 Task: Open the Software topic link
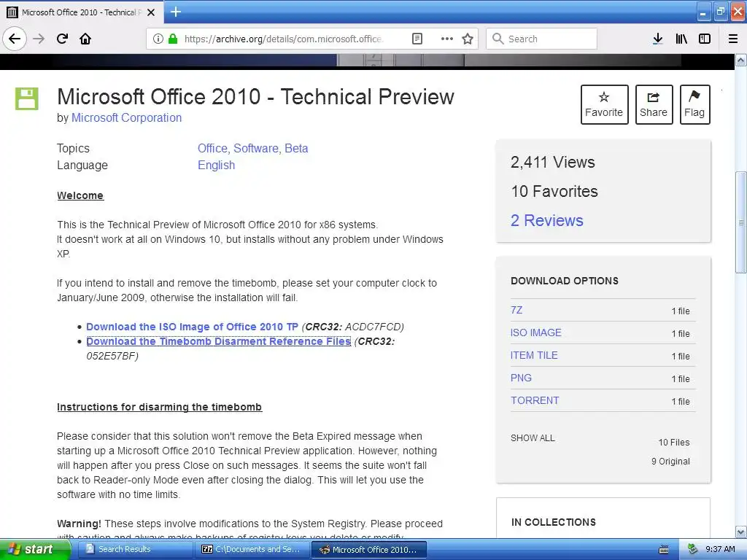[x=258, y=148]
